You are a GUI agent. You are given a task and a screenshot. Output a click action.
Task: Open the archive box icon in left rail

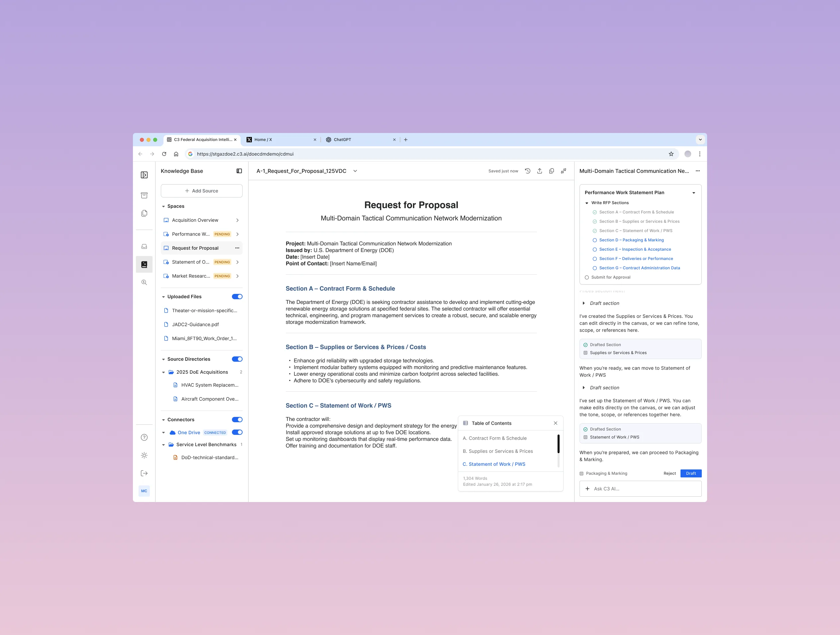click(x=144, y=195)
